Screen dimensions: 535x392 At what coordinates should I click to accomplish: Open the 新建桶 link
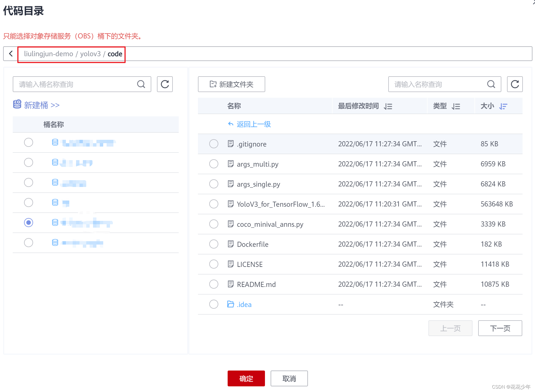[36, 105]
